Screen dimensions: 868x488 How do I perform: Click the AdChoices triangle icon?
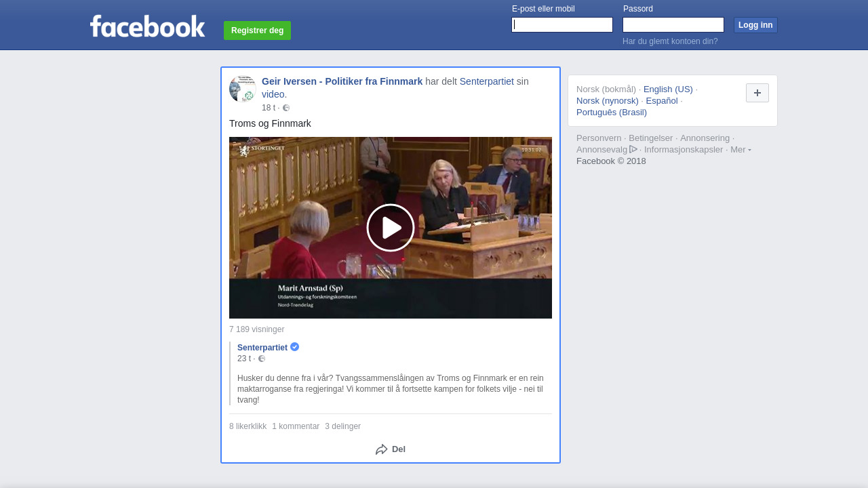pos(633,149)
